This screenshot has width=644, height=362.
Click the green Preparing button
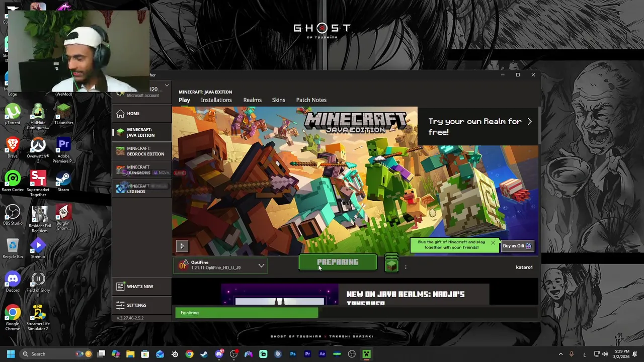338,262
